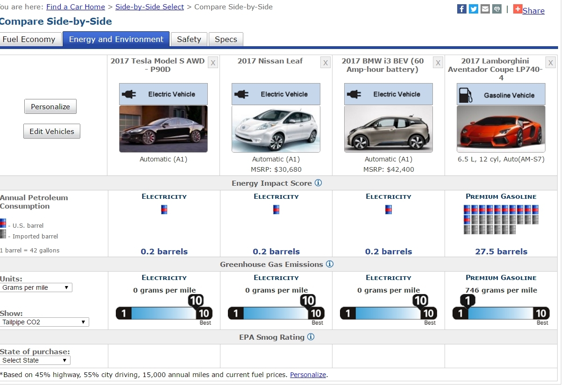Click the MSRP: $42,400 text
Image resolution: width=566 pixels, height=392 pixels.
389,169
